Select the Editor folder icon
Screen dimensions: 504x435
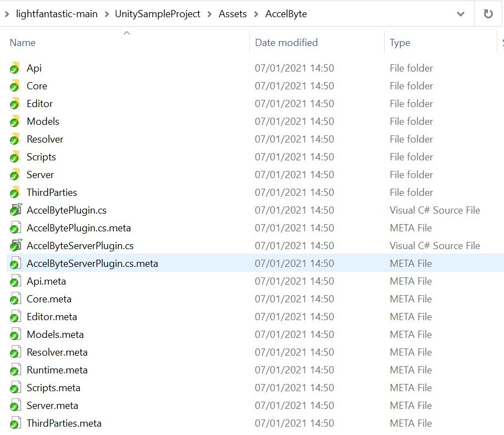click(15, 104)
